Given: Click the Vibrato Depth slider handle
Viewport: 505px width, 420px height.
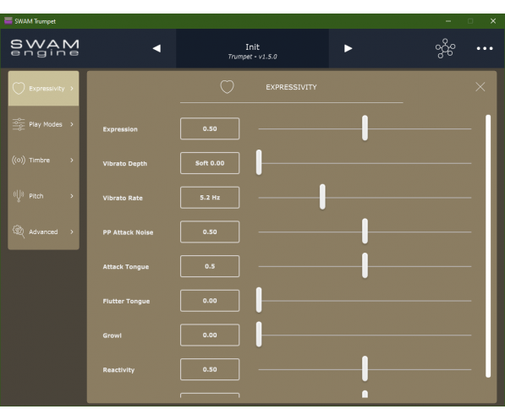Looking at the screenshot, I should [x=259, y=163].
